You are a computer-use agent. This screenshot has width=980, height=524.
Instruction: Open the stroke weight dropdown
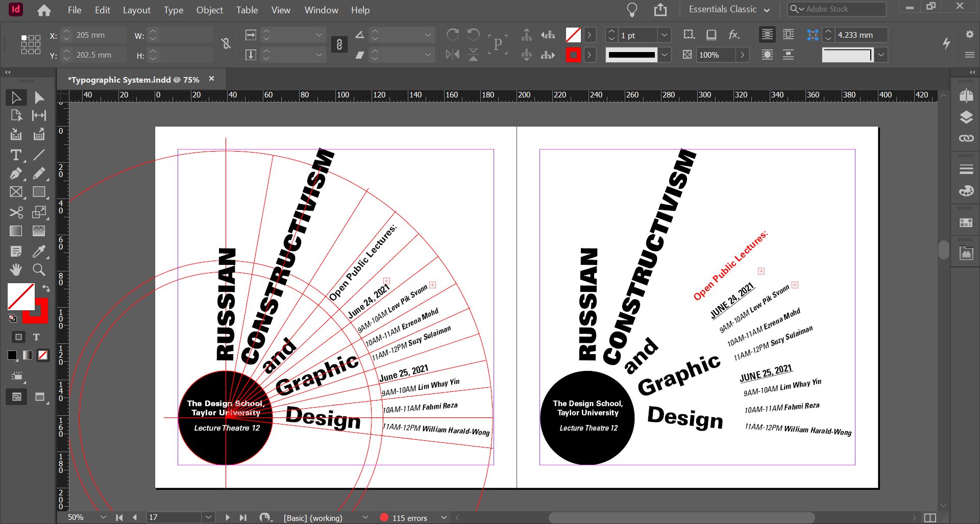pos(665,35)
